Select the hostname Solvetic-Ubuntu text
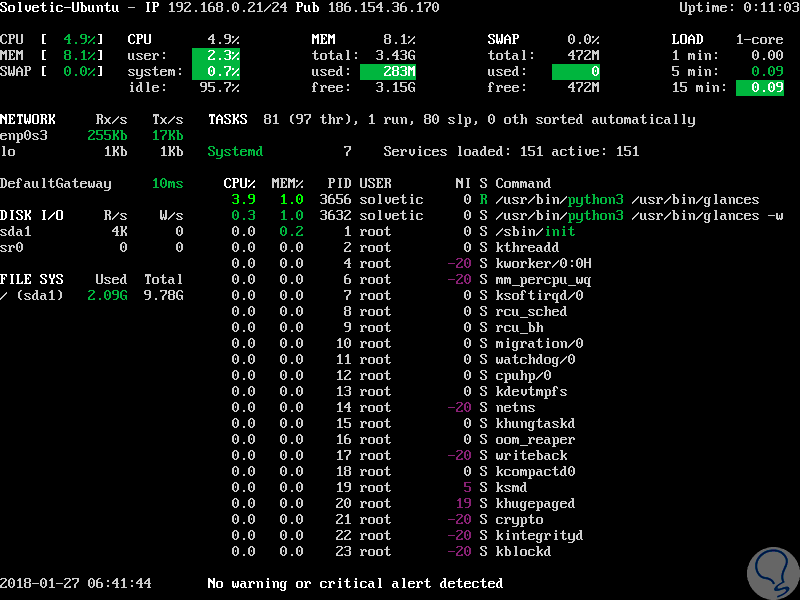 point(59,8)
